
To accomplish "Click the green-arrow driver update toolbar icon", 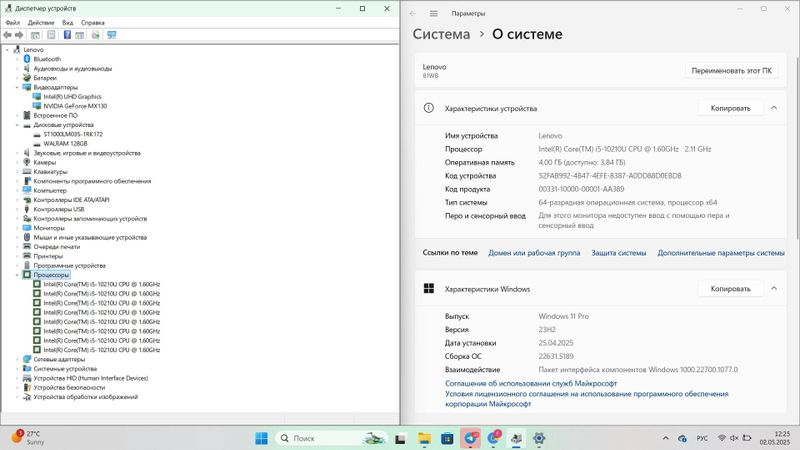I will [95, 35].
